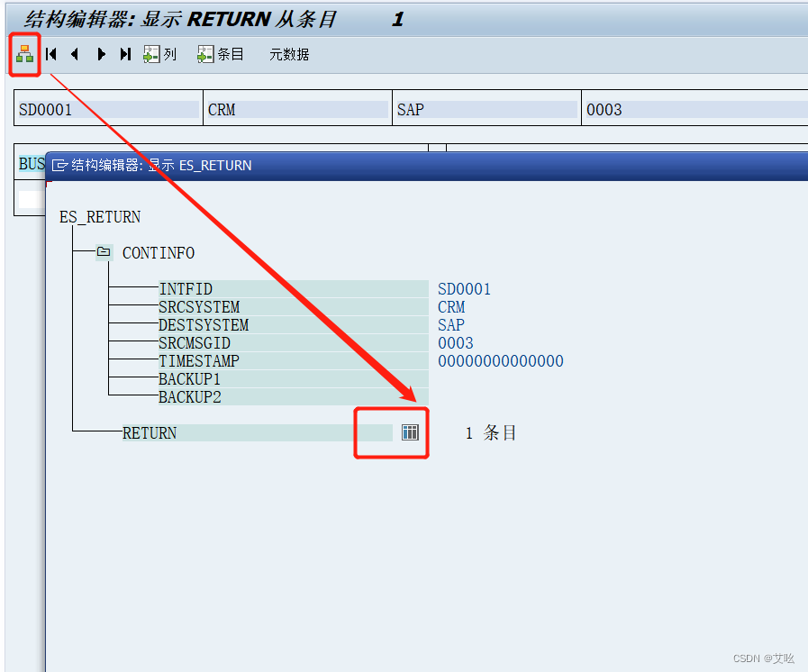Click the last entry navigation icon

125,54
